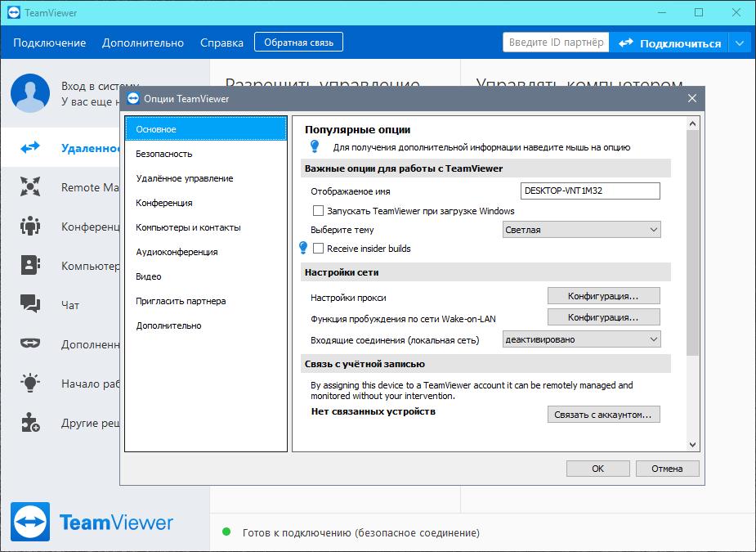Open the Безопасность options category
Screen dimensions: 756x552
[x=164, y=154]
